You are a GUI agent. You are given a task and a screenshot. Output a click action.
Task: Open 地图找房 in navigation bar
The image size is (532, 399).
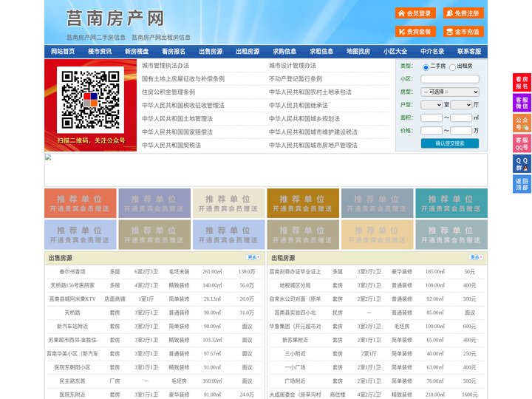click(358, 52)
